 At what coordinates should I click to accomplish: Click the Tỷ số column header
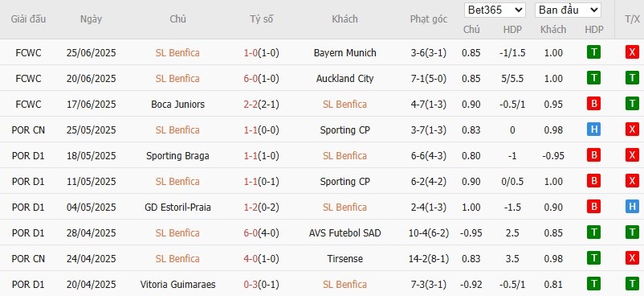coord(262,19)
